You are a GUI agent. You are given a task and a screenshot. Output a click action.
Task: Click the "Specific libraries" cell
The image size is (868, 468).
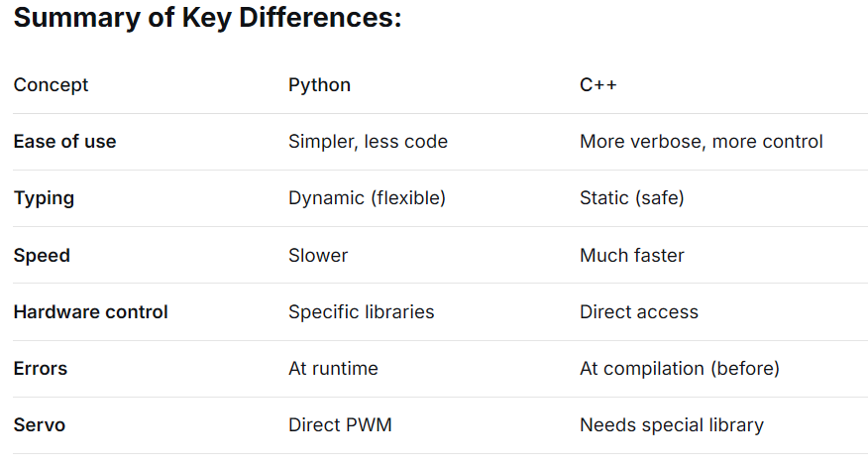tap(361, 312)
